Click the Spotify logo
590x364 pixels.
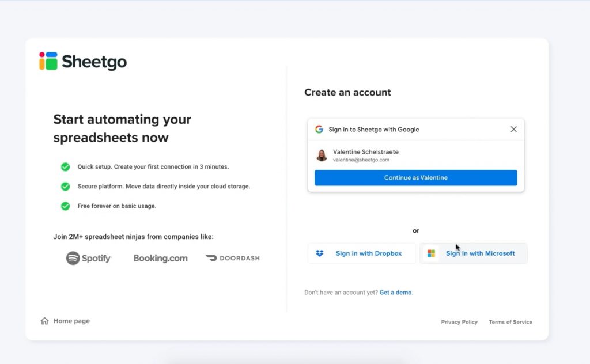coord(89,258)
